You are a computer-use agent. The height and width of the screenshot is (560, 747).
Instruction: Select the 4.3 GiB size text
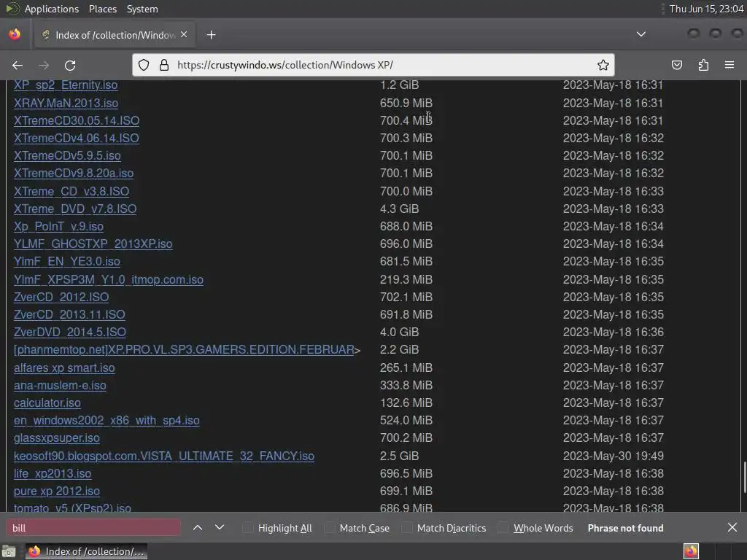click(399, 209)
